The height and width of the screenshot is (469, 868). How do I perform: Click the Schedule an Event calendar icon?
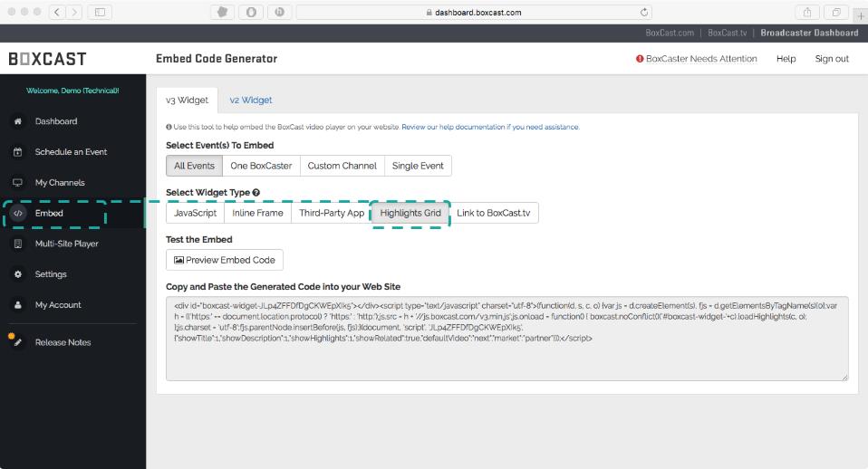coord(17,152)
